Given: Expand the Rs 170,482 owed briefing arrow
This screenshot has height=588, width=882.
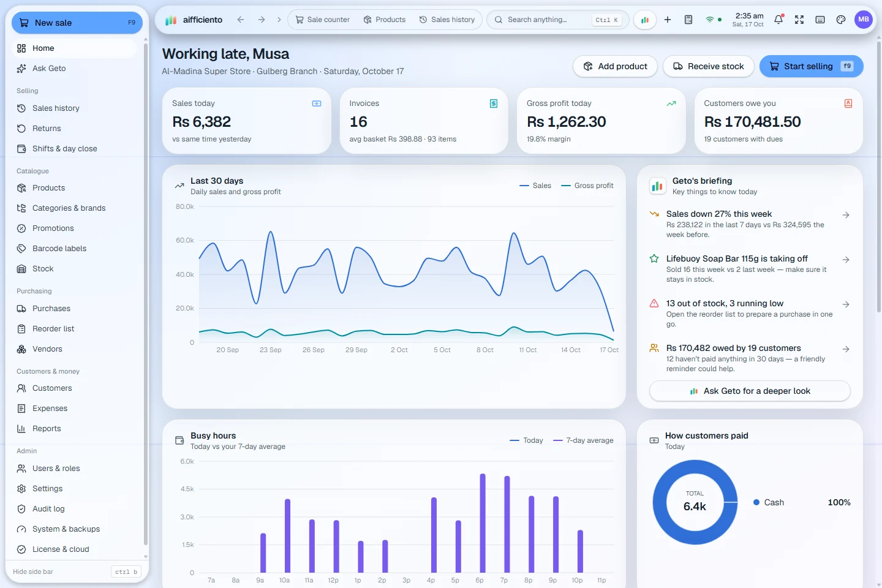Looking at the screenshot, I should [x=846, y=349].
